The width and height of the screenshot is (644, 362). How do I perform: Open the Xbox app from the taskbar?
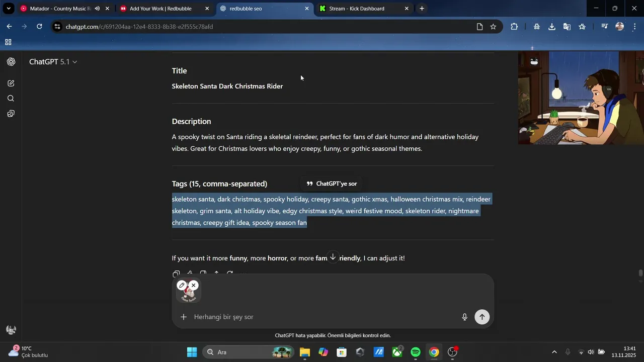(397, 352)
